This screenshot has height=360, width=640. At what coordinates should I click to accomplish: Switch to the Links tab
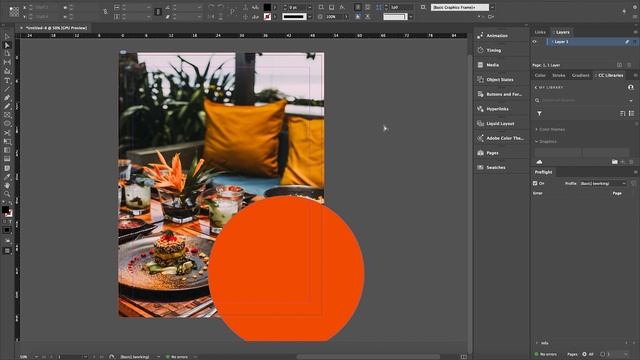click(x=540, y=32)
